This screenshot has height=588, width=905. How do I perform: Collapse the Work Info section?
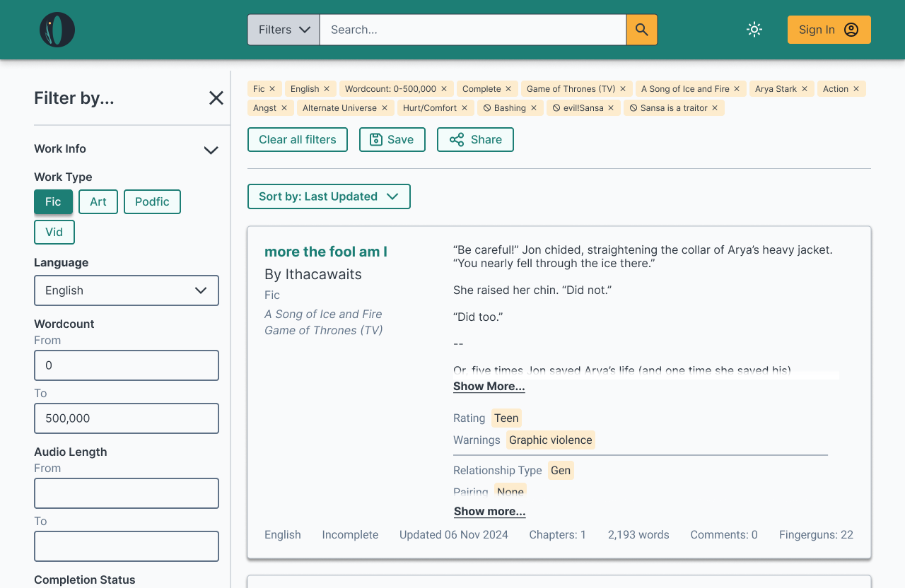point(211,150)
